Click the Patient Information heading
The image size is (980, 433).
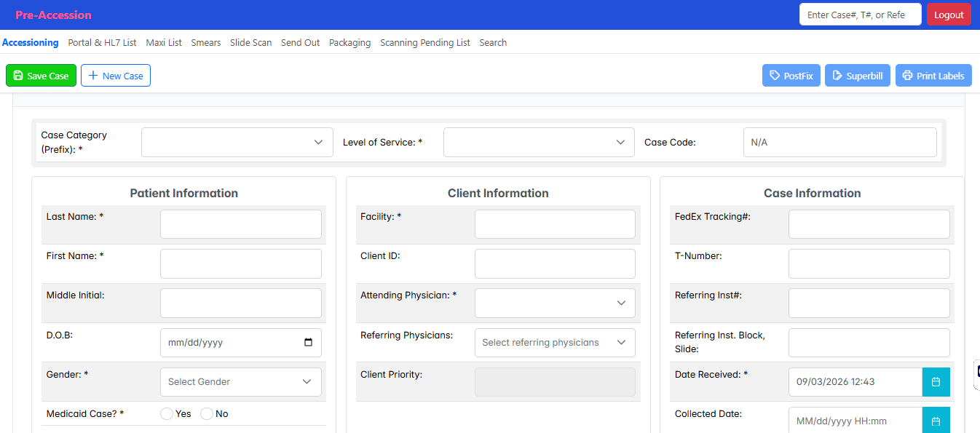[184, 193]
